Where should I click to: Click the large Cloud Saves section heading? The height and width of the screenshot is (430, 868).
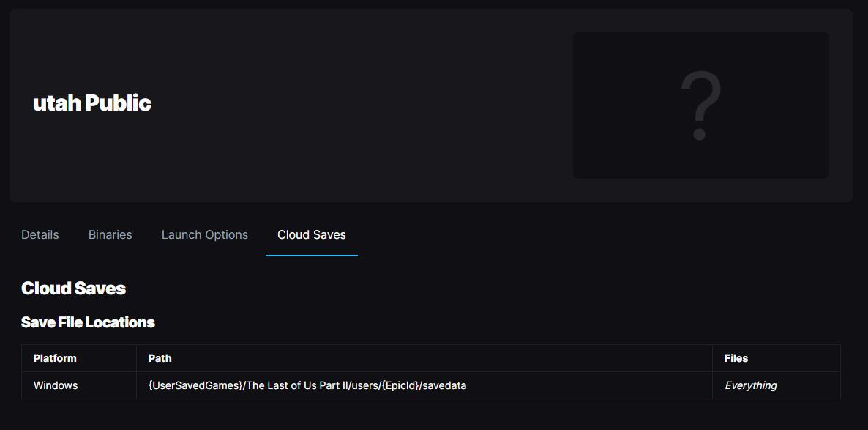click(73, 288)
